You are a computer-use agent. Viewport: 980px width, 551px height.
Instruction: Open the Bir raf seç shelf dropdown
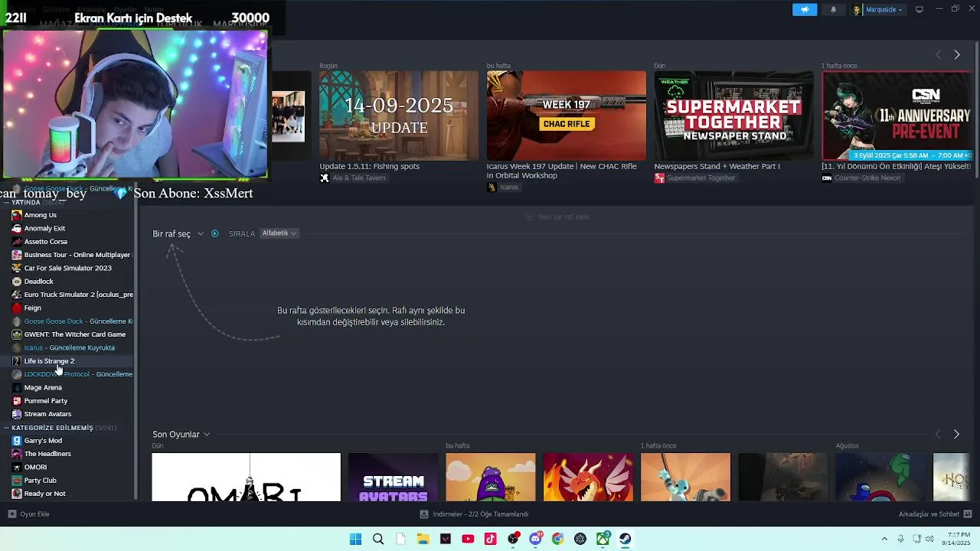[178, 233]
